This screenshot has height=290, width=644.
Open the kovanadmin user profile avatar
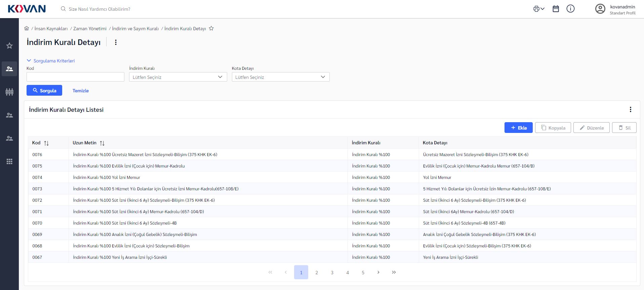(600, 9)
